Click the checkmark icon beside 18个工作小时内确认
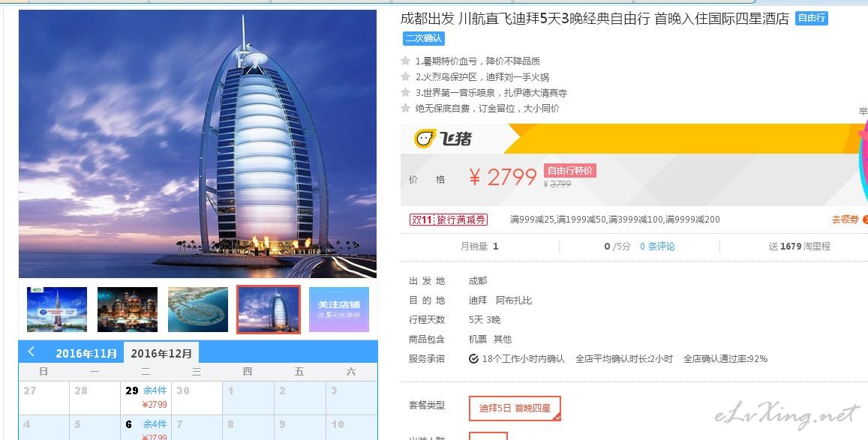Screen dimensions: 868x440 [473, 359]
